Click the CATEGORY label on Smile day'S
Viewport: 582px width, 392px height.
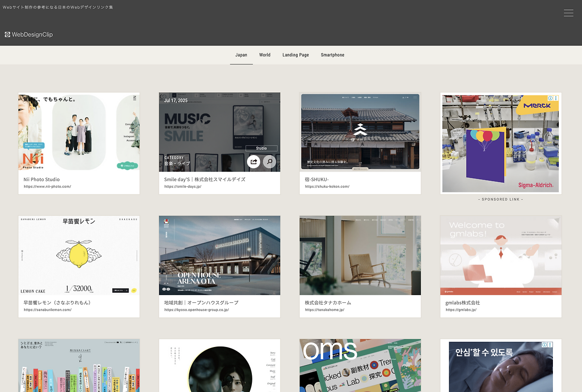174,158
